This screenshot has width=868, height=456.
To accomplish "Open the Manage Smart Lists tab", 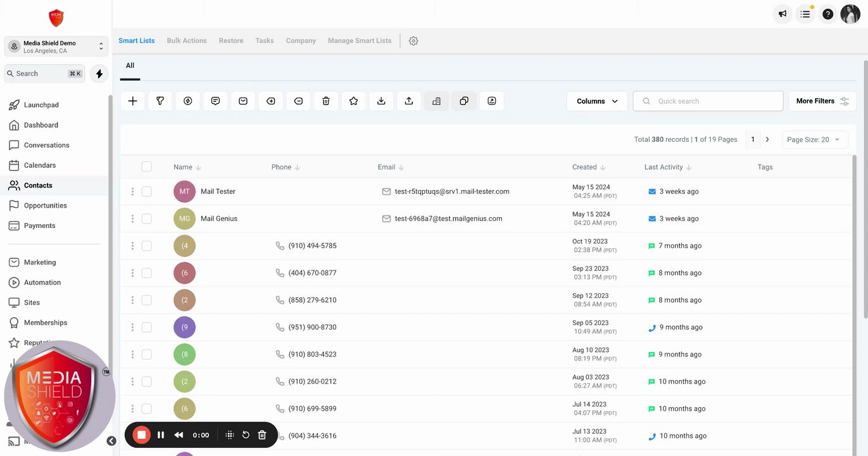I will pos(360,41).
